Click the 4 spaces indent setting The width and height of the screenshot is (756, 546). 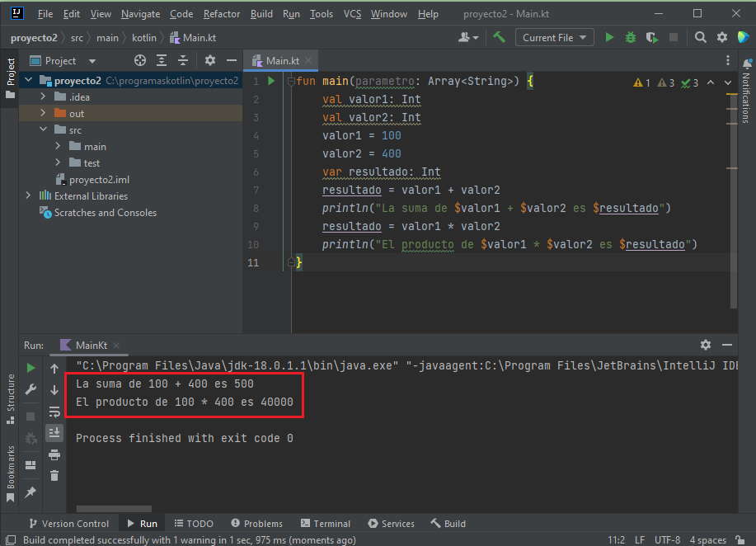[x=708, y=539]
